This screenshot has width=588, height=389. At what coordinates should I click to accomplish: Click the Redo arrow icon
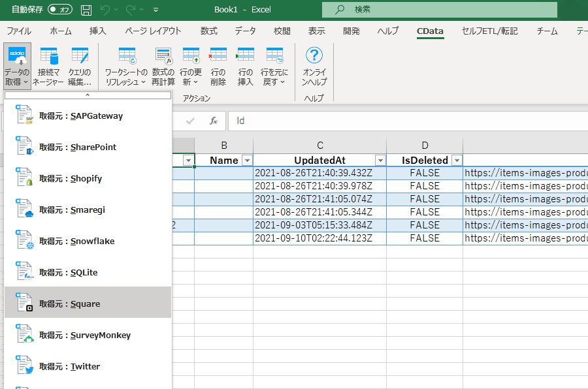click(131, 10)
